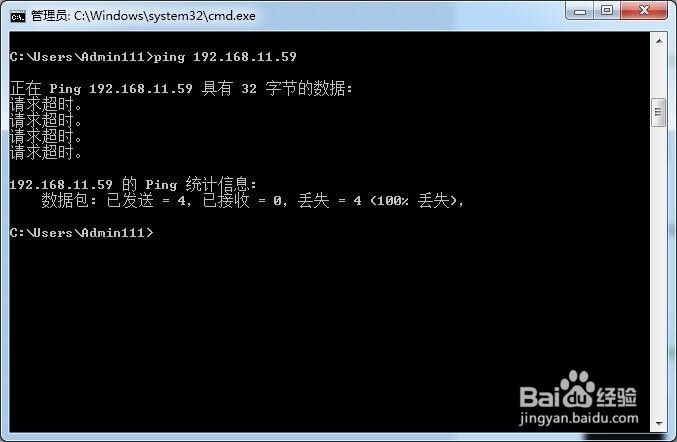The image size is (677, 442).
Task: Click the 数据包 loss statistics line
Action: 253,200
